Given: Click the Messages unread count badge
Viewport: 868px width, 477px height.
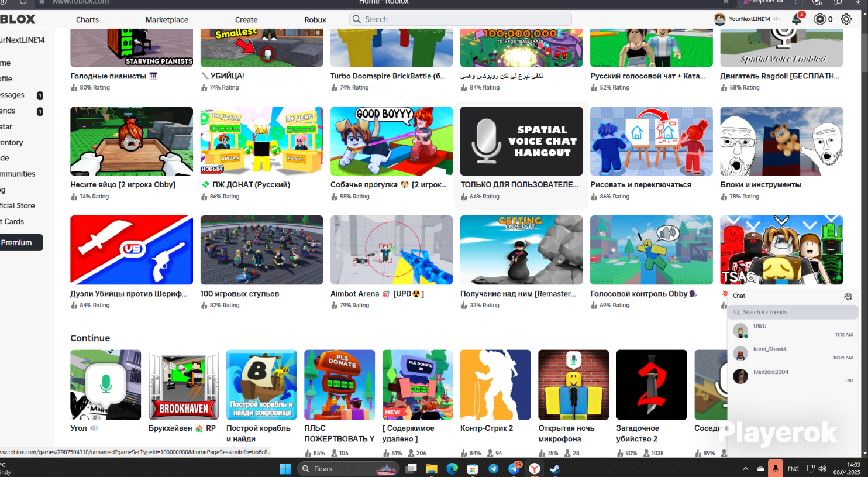Looking at the screenshot, I should (x=40, y=95).
